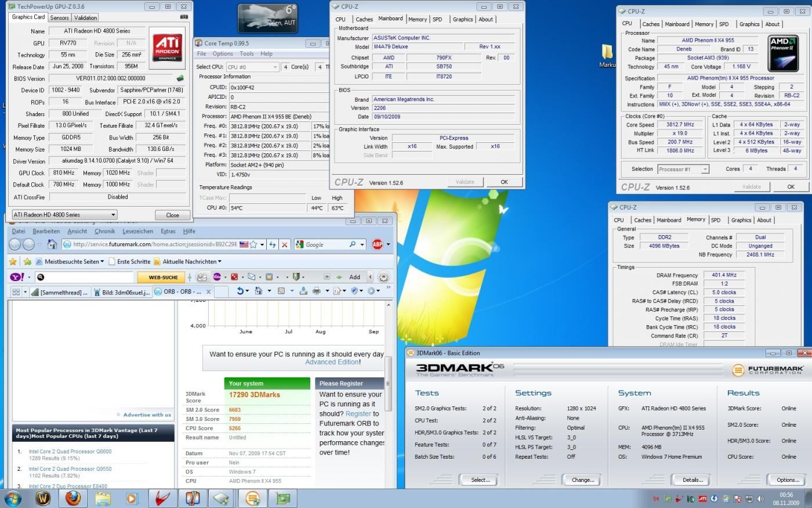Click the Yahoo toolbar settings gear
The width and height of the screenshot is (812, 508).
(383, 277)
